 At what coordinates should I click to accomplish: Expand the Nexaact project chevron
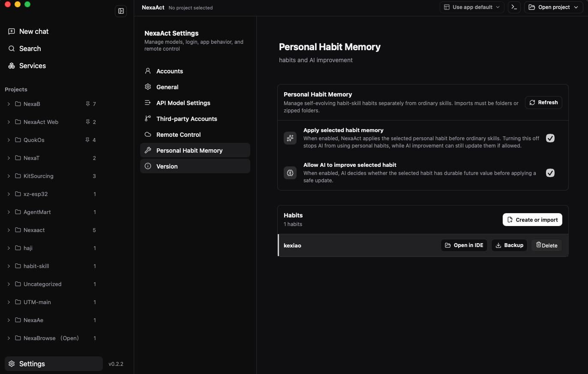(x=9, y=230)
